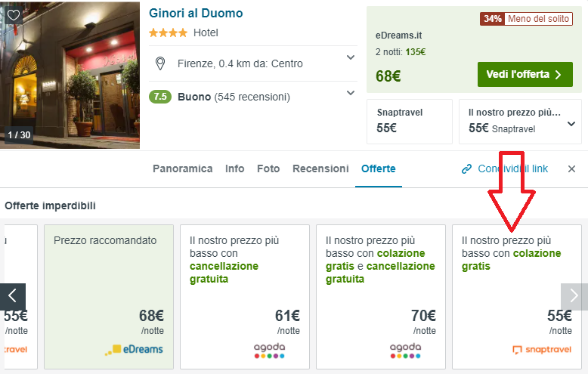Open the lowest price Snaptravel dropdown
Viewport: 588px width, 374px height.
pyautogui.click(x=571, y=124)
